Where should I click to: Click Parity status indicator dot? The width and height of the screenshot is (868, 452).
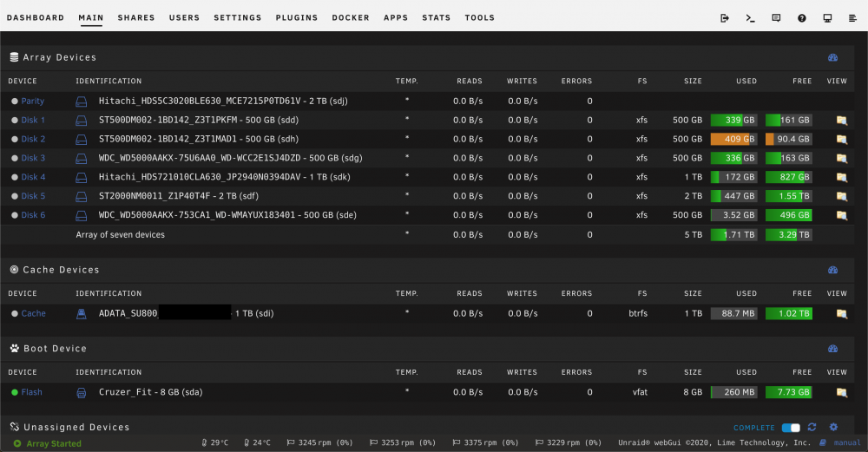coord(15,102)
